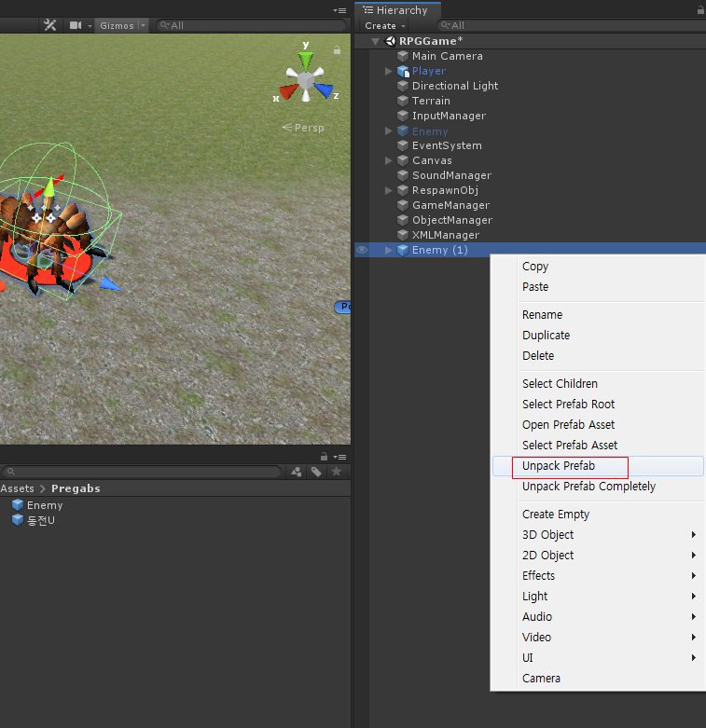The height and width of the screenshot is (728, 706).
Task: Click the RespawnObj cube icon
Action: tap(403, 190)
